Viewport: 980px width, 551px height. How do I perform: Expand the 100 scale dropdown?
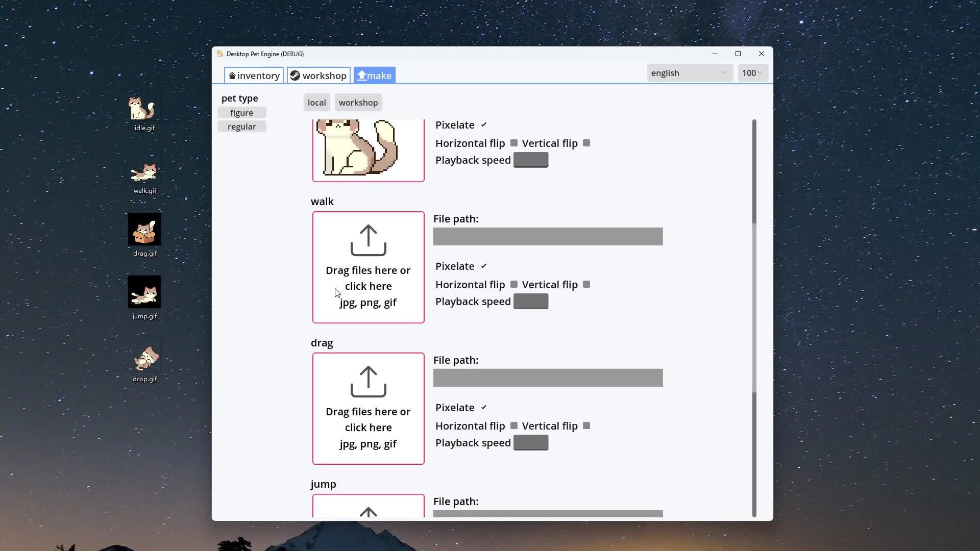tap(752, 73)
